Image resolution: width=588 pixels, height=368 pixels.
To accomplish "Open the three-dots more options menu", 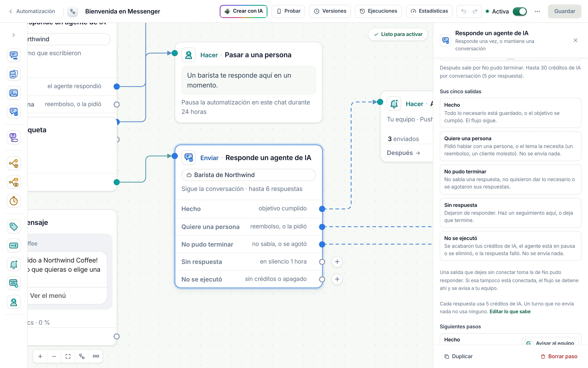I will 537,11.
